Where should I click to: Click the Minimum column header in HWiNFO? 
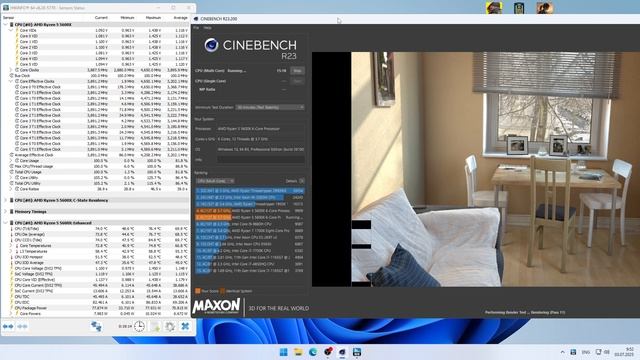click(x=127, y=18)
